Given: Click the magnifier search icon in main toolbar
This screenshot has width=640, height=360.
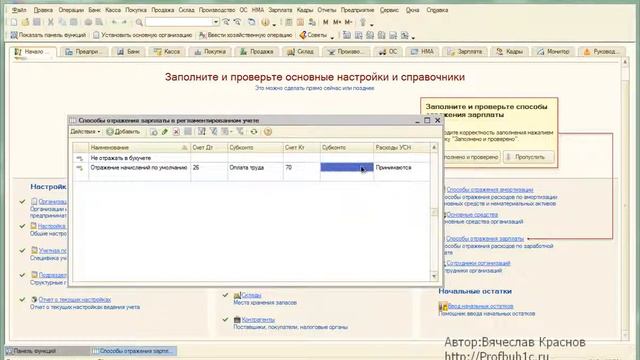Looking at the screenshot, I should [139, 22].
